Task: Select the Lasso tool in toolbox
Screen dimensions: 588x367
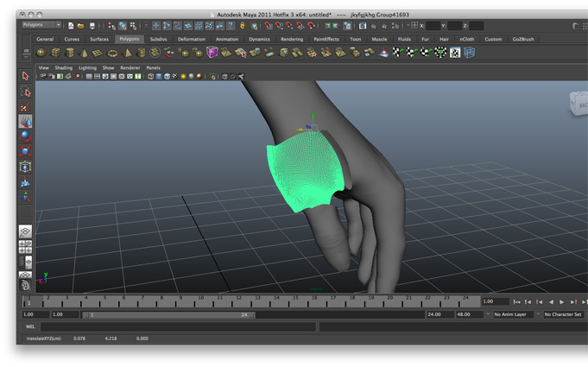Action: [x=25, y=92]
